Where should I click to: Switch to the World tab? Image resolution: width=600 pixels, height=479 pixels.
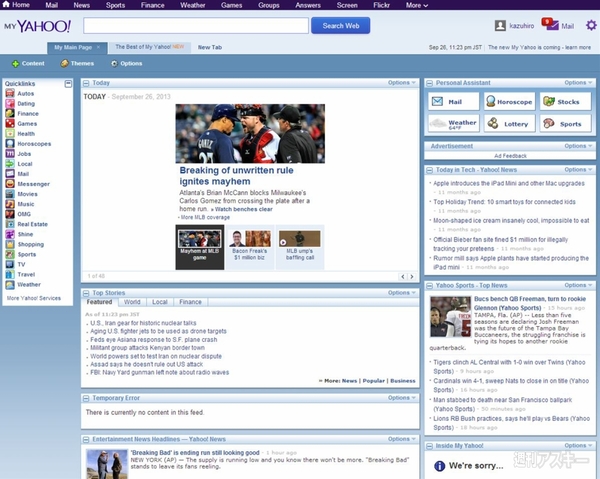pyautogui.click(x=132, y=302)
